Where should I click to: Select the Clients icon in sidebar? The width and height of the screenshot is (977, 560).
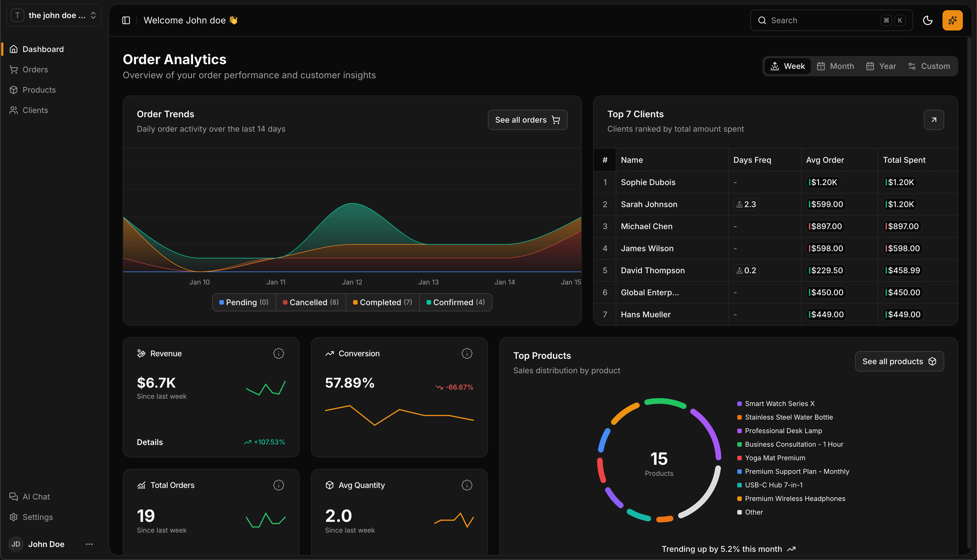14,110
